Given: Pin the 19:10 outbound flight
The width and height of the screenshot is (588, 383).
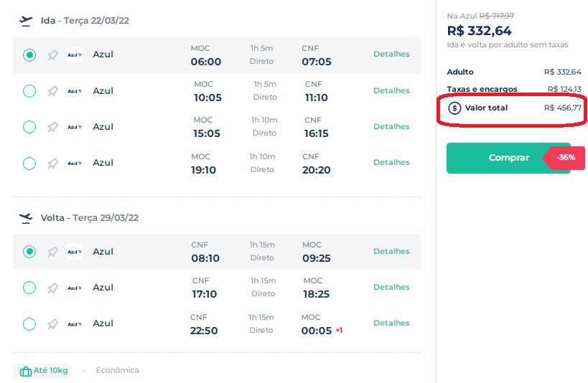Looking at the screenshot, I should 52,163.
